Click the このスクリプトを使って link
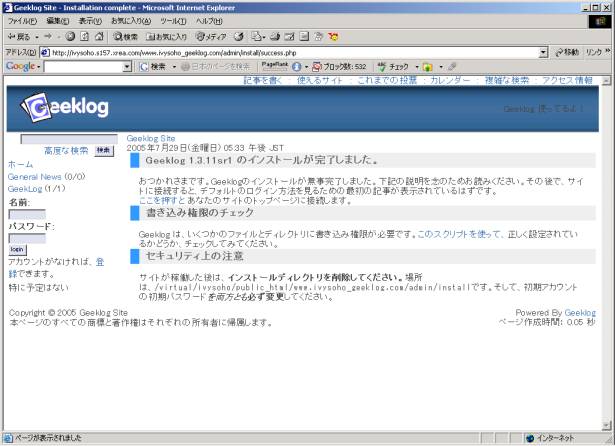The width and height of the screenshot is (615, 446). click(x=459, y=234)
